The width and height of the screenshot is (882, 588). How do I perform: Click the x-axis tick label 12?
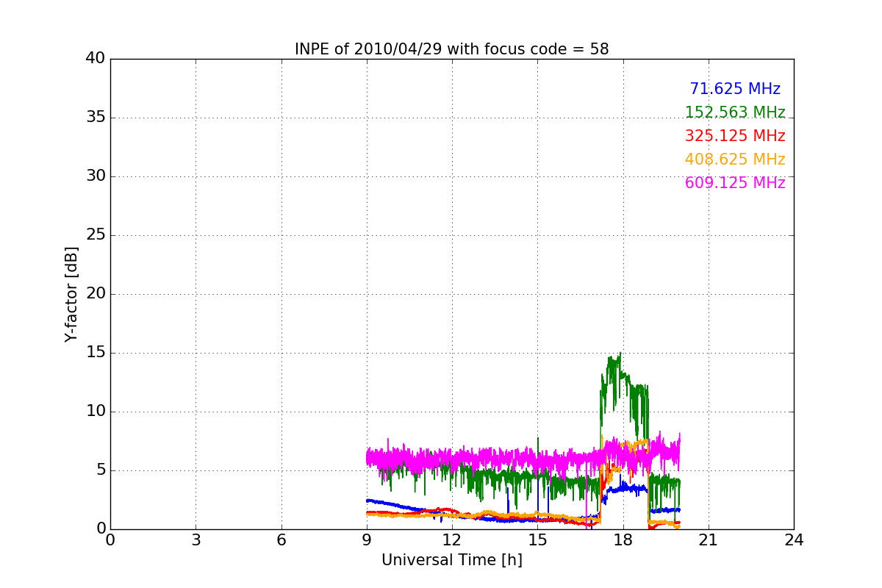coord(452,540)
